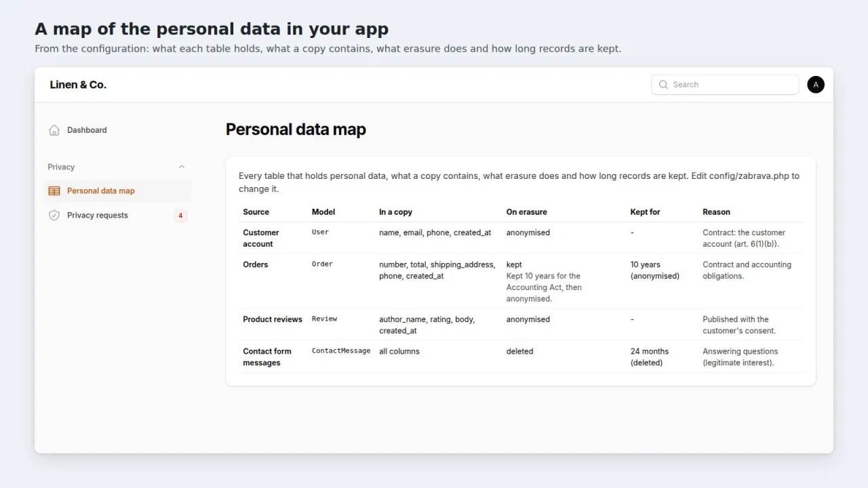Click the Kept for column header

click(x=645, y=212)
